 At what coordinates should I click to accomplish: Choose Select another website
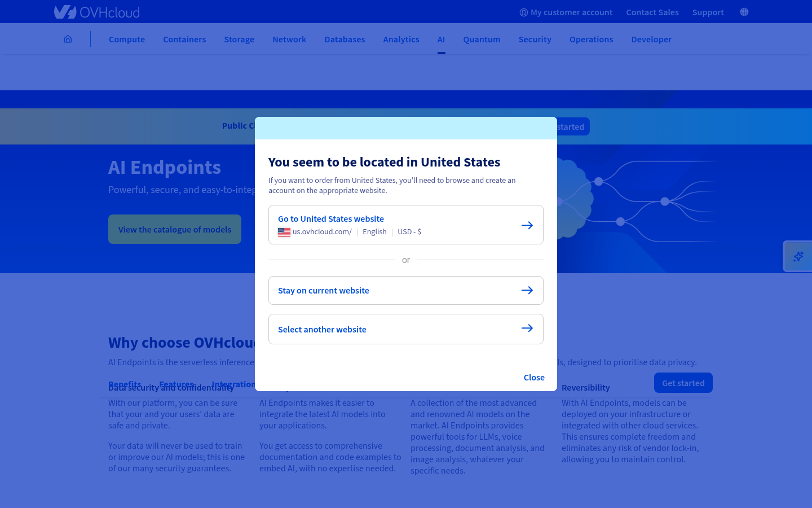coord(406,329)
